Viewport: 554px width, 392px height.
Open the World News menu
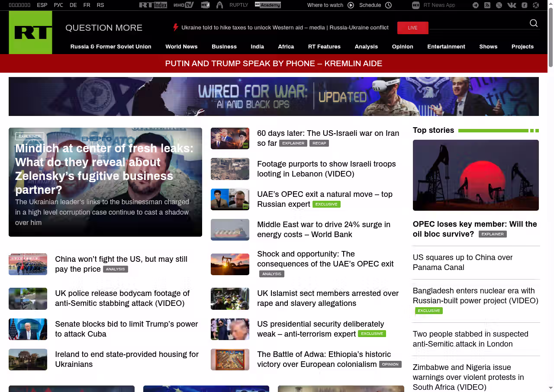coord(181,47)
